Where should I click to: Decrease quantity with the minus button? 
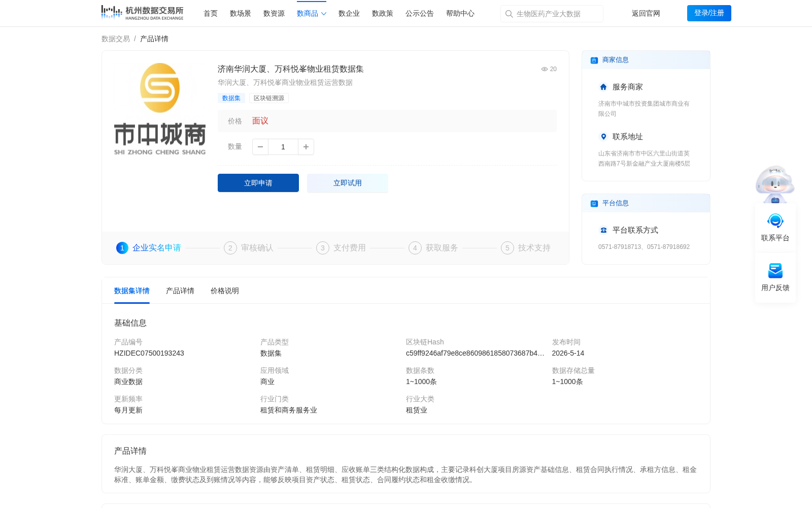pos(260,147)
